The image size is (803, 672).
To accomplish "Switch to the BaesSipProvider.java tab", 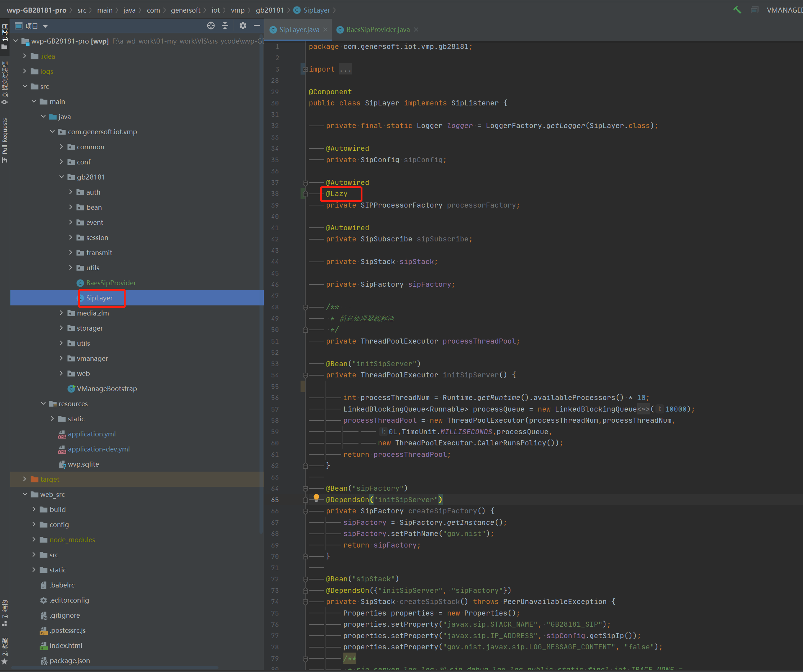I will pyautogui.click(x=378, y=29).
